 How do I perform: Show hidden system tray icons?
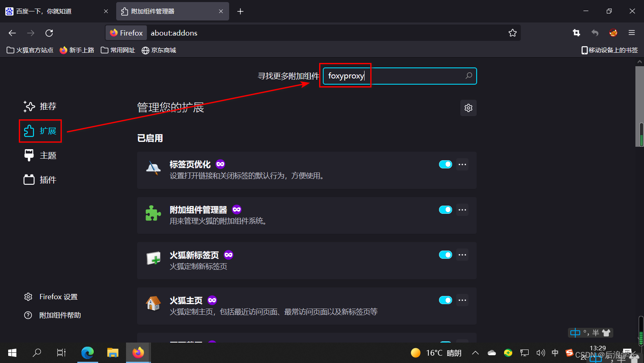tap(475, 353)
